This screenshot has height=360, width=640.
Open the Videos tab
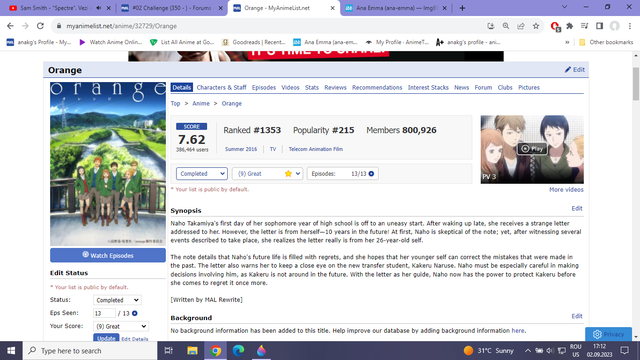[290, 87]
